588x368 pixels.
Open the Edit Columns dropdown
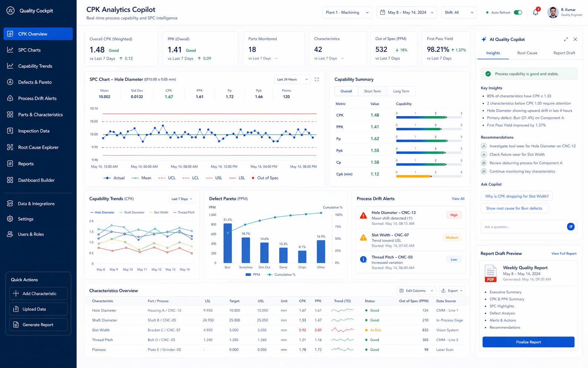(x=416, y=290)
